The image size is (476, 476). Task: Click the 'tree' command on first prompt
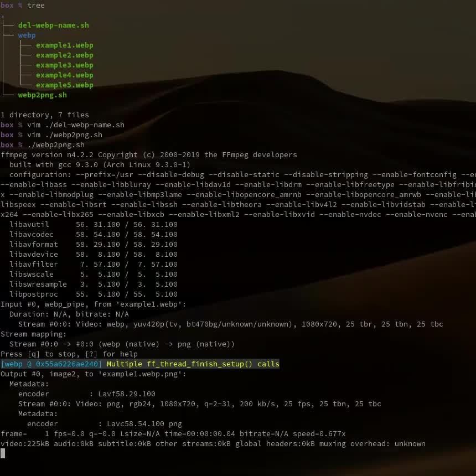tap(36, 6)
